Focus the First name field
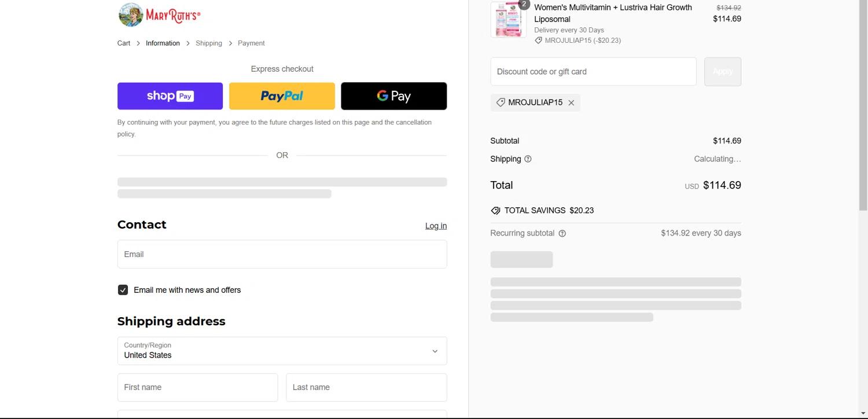The image size is (868, 419). pyautogui.click(x=197, y=387)
